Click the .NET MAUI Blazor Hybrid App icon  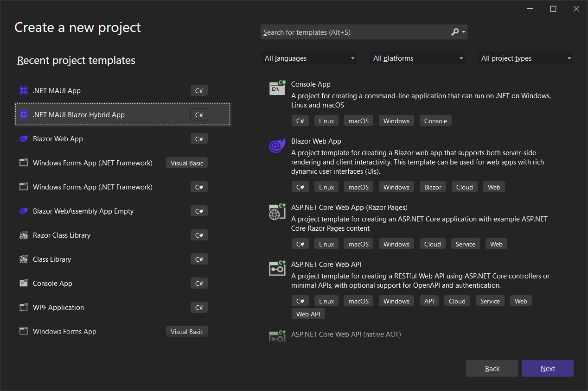tap(24, 114)
